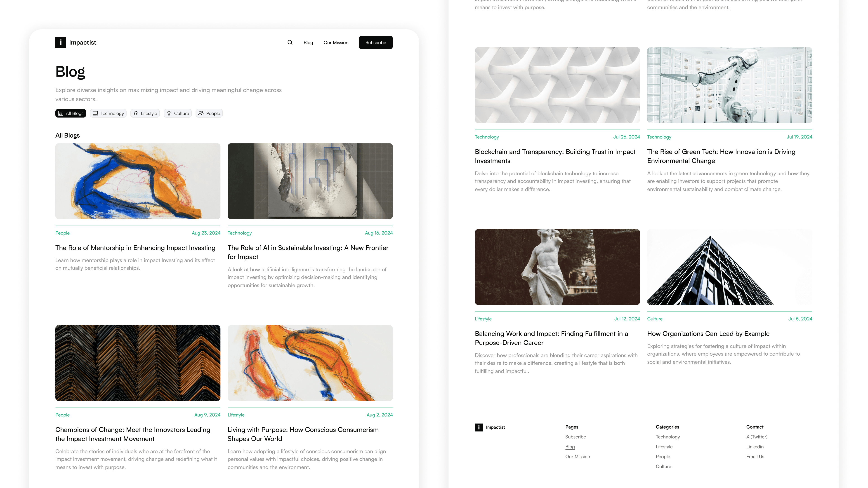Image resolution: width=868 pixels, height=488 pixels.
Task: Open Technology in the footer Categories list
Action: tap(668, 437)
